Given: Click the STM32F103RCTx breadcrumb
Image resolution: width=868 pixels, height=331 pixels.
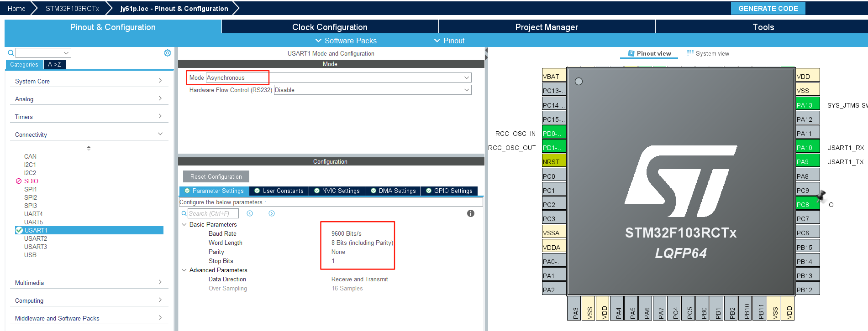Looking at the screenshot, I should (x=72, y=8).
